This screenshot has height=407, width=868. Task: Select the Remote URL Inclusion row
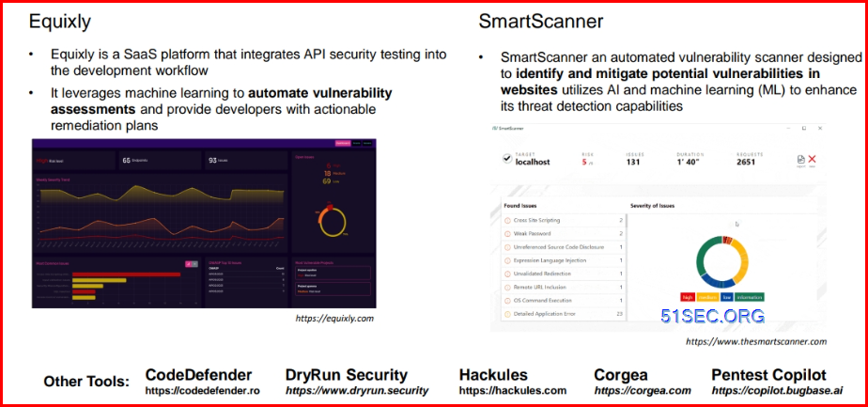(564, 287)
